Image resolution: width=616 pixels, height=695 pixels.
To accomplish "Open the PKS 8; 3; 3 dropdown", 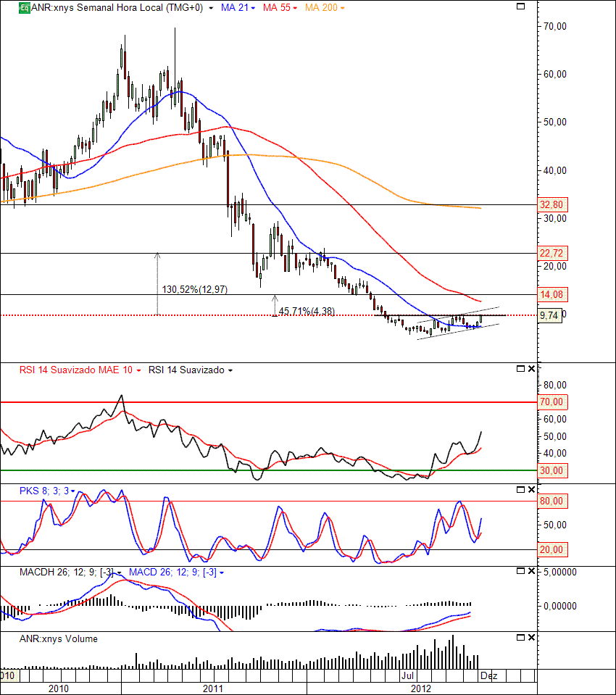I will click(x=73, y=491).
